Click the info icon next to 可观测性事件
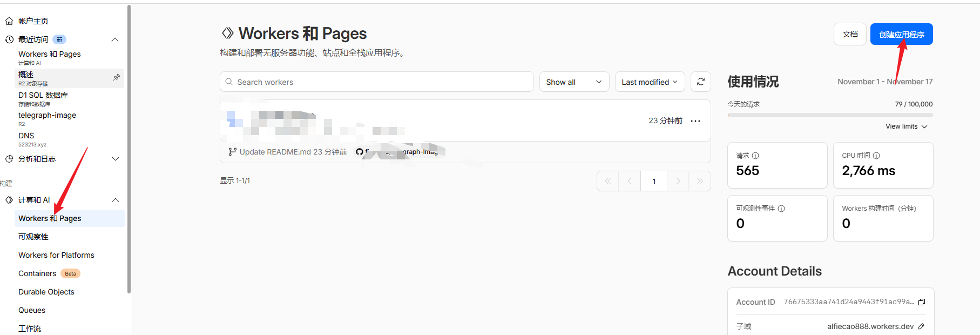 pyautogui.click(x=781, y=209)
